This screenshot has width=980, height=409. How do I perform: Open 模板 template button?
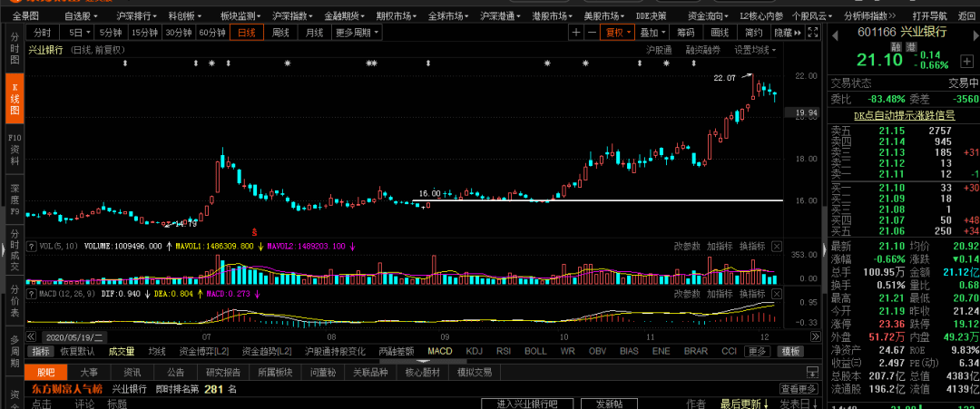(789, 351)
